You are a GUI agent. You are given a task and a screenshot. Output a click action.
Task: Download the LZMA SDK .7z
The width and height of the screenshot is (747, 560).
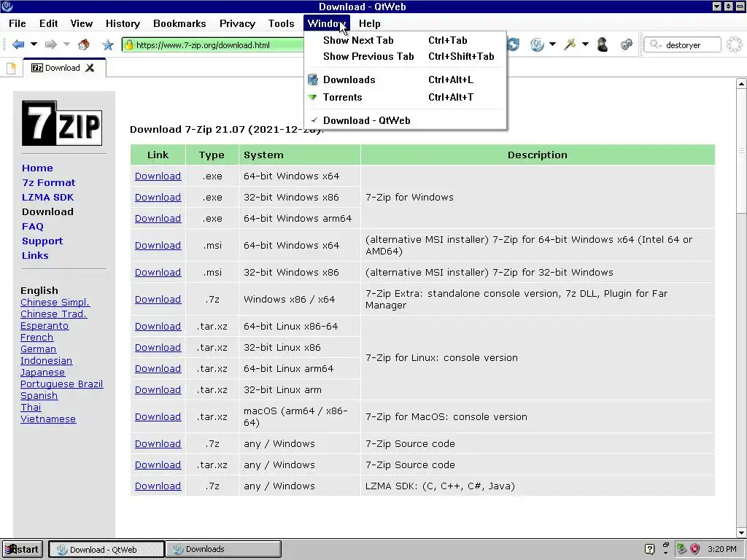coord(158,486)
